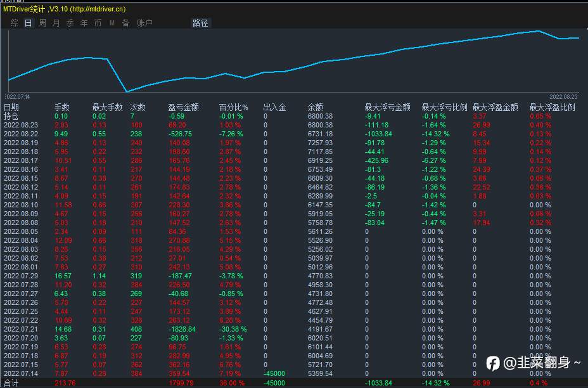Screen dimensions: 588x388
Task: Click the 408 trade count cell
Action: tap(136, 329)
